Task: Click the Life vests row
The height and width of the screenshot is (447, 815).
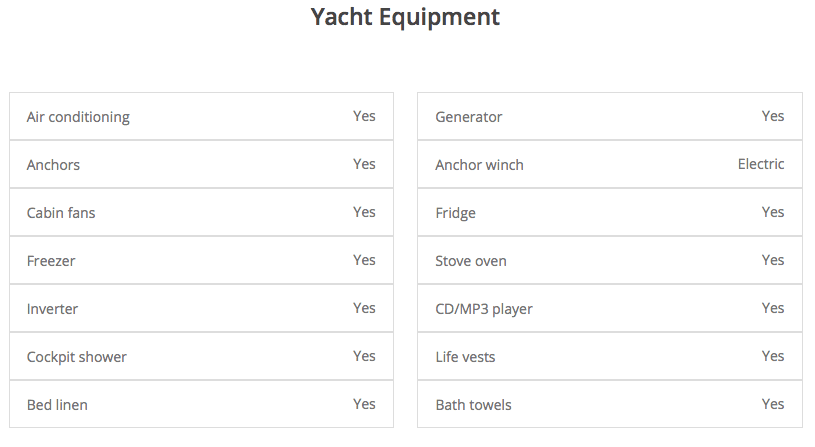Action: click(x=609, y=357)
